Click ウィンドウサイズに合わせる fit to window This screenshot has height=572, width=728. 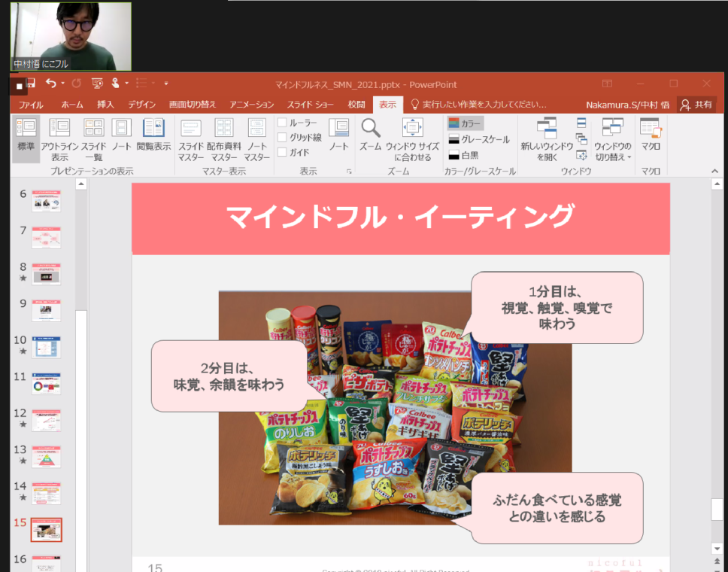click(412, 139)
